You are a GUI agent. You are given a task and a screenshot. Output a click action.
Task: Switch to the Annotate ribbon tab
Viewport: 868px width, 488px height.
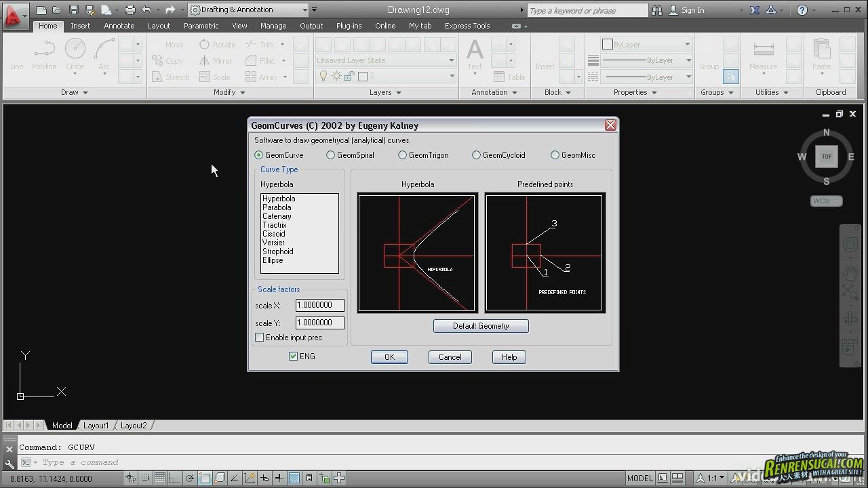point(119,26)
